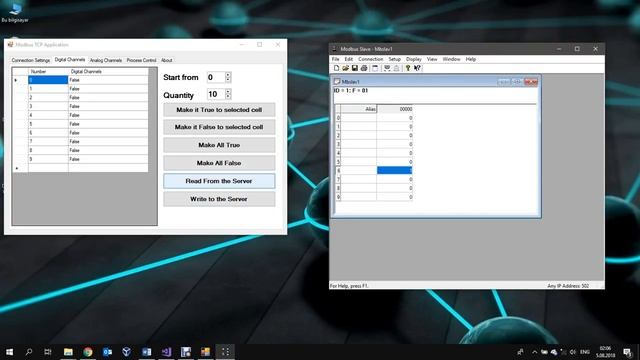640x360 pixels.
Task: Select Number cell 0 in Digital Channels grid
Action: pyautogui.click(x=48, y=80)
